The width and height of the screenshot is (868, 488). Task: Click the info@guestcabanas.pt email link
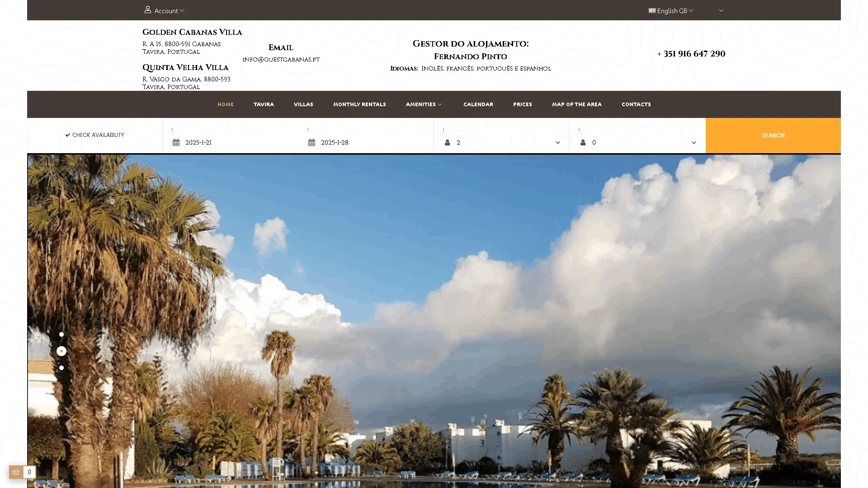click(x=281, y=59)
